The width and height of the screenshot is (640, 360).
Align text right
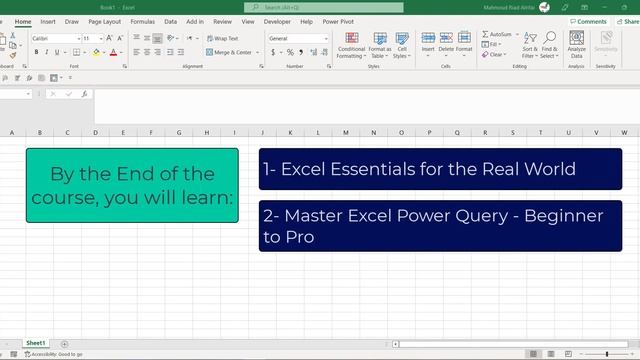coord(158,52)
